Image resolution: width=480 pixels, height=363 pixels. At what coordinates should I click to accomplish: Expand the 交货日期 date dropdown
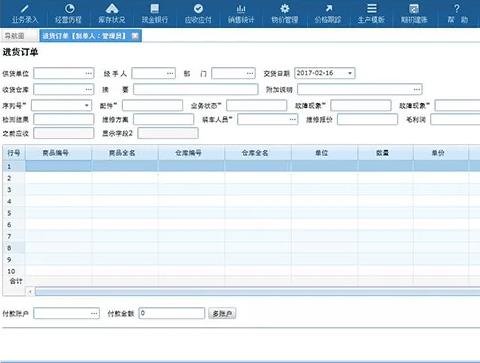pos(350,73)
